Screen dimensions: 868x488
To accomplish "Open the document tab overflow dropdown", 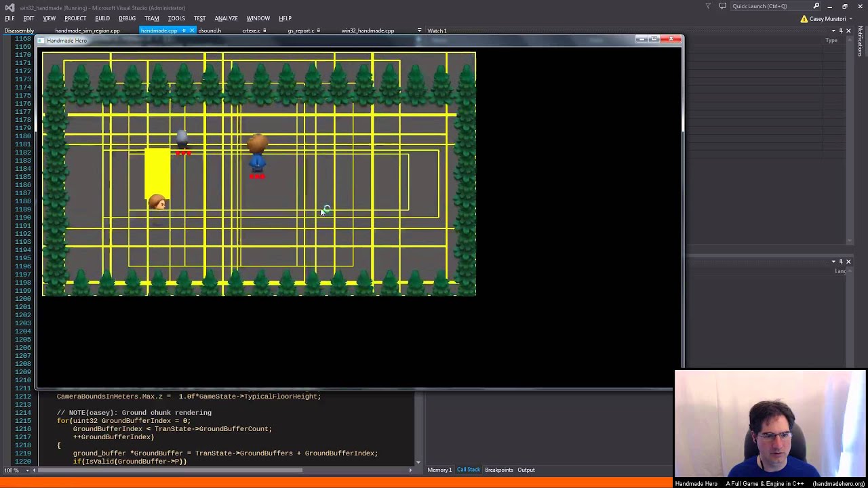I will click(419, 30).
